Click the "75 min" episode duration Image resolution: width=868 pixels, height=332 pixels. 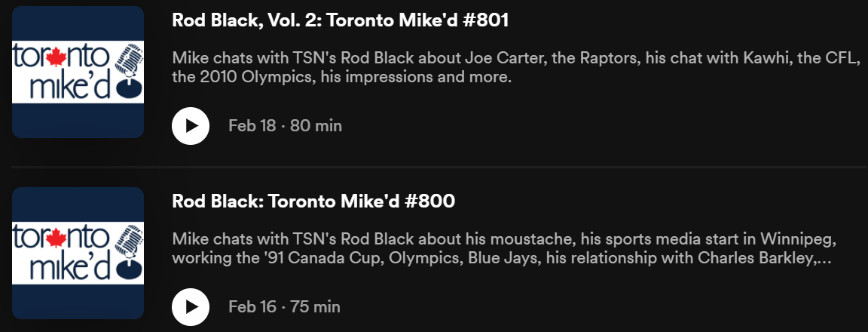[x=315, y=307]
